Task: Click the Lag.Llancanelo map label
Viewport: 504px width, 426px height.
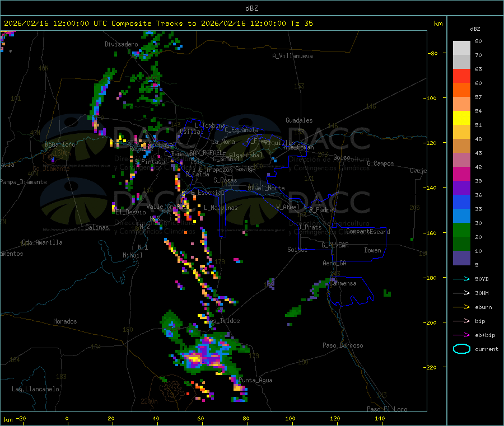Action: [x=35, y=389]
